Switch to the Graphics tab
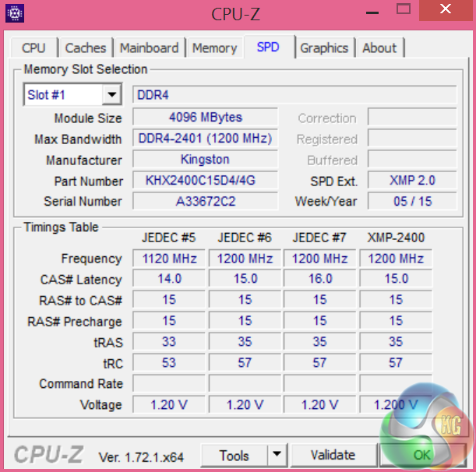The image size is (476, 472). point(324,48)
